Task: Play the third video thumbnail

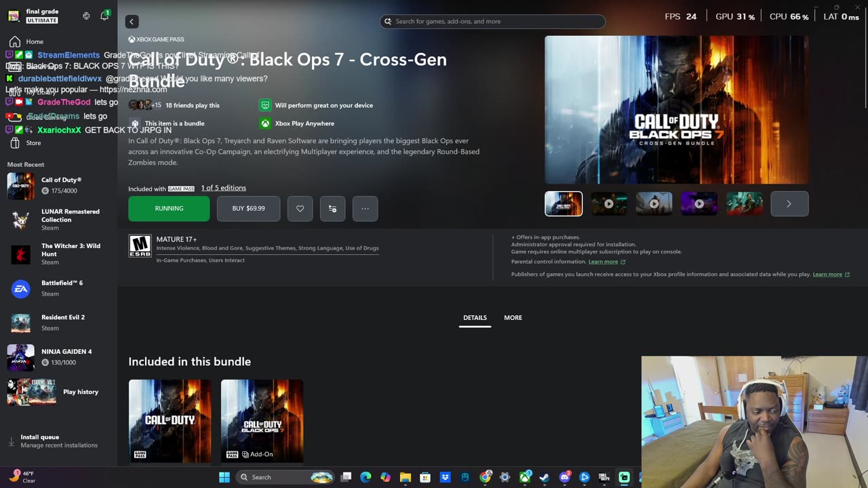Action: (x=654, y=204)
